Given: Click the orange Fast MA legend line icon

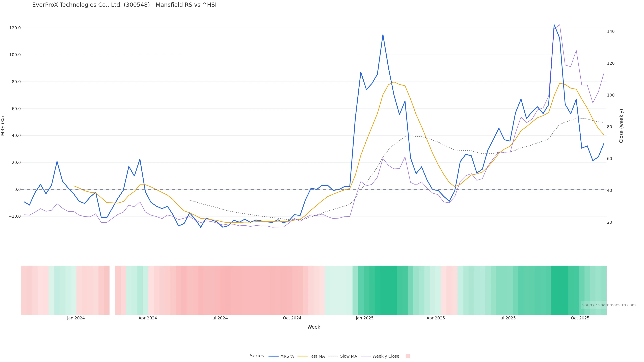Looking at the screenshot, I should (x=303, y=356).
